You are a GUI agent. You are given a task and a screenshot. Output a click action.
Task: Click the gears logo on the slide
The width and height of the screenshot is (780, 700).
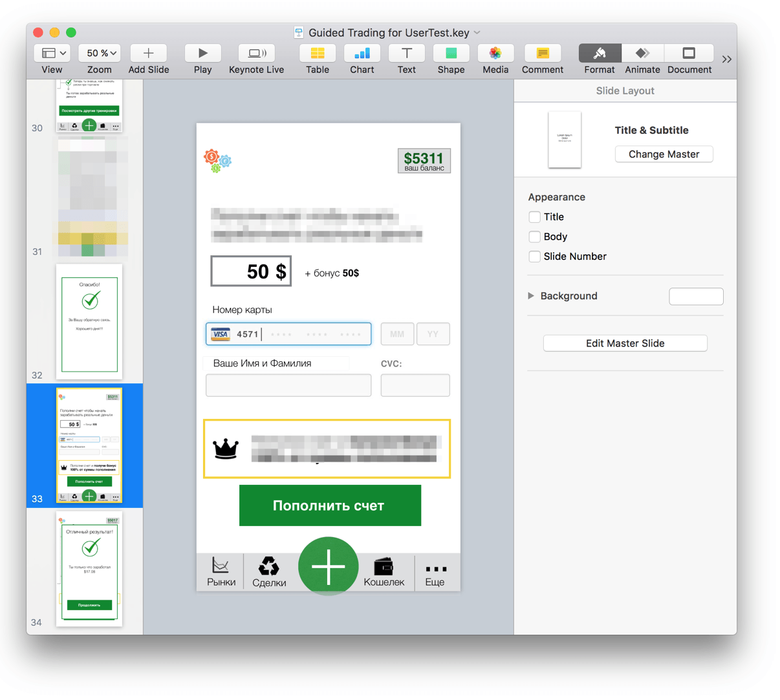(217, 160)
